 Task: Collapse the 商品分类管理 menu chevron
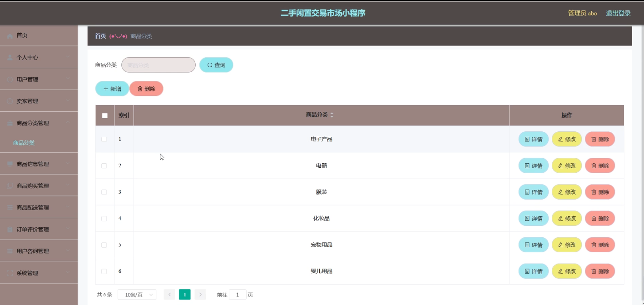point(68,123)
